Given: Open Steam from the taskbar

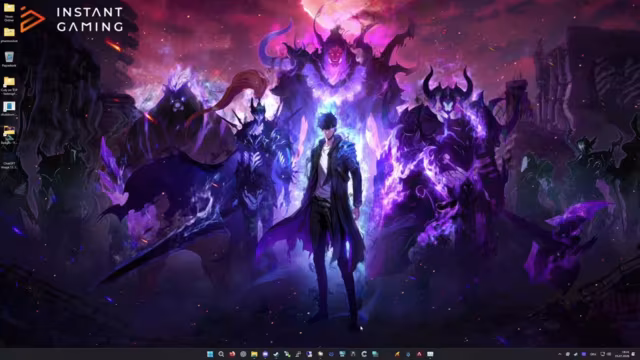Looking at the screenshot, I should (243, 354).
